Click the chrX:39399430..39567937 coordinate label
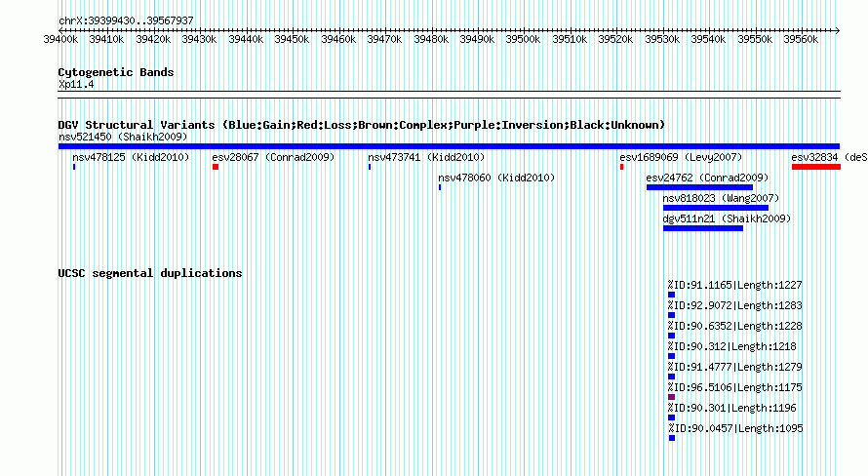 click(x=126, y=20)
